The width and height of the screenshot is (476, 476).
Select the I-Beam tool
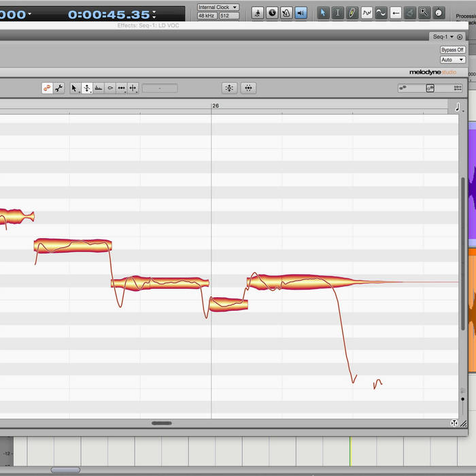point(337,13)
